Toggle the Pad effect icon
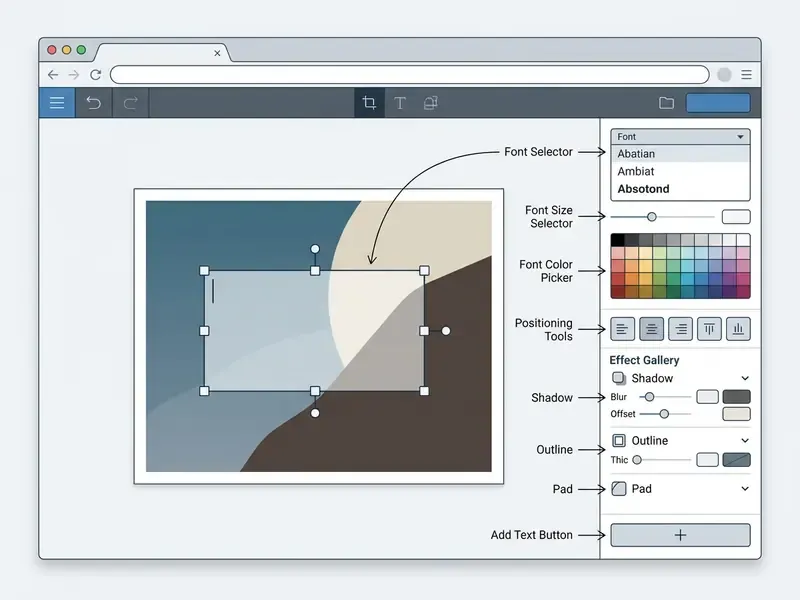The height and width of the screenshot is (600, 800). 619,489
